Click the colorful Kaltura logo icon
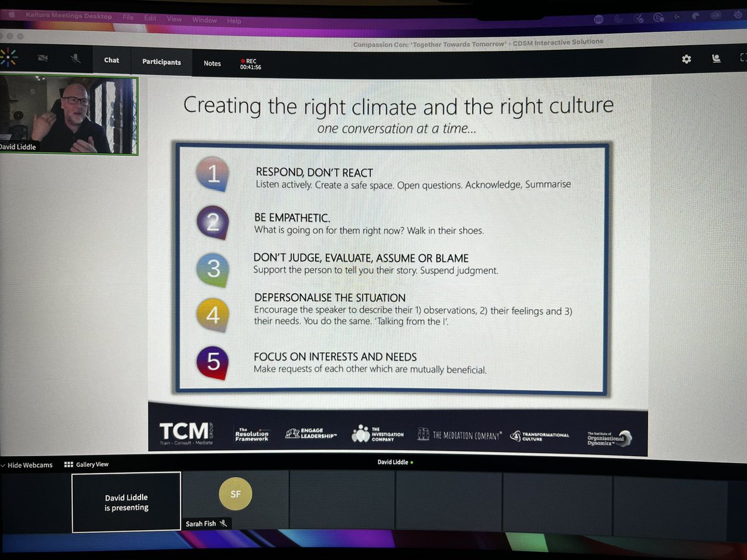This screenshot has height=560, width=747. click(x=7, y=58)
